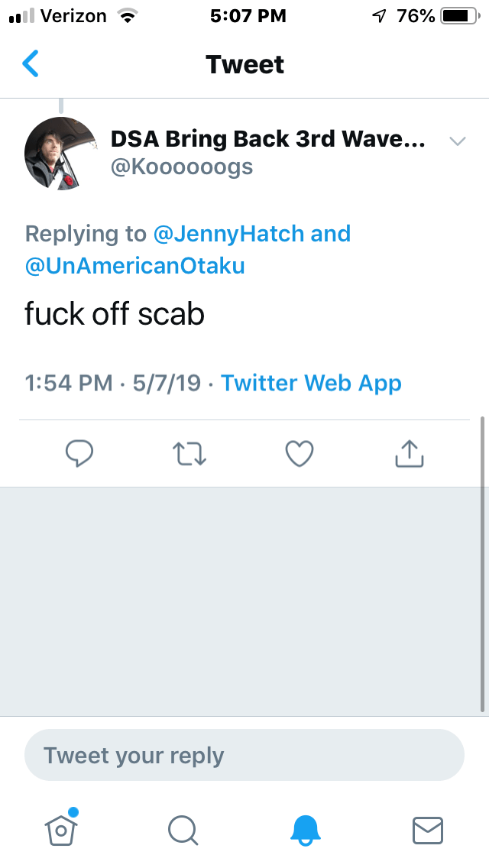Open the Search tab magnifier icon

point(183,829)
